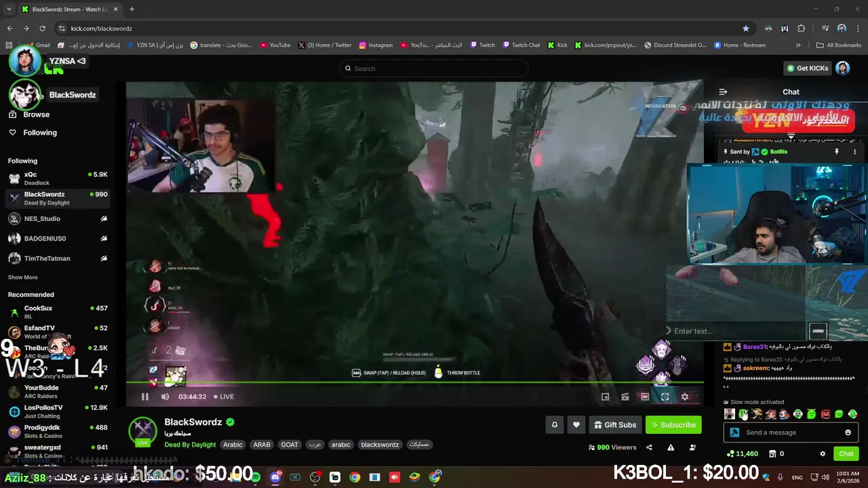
Task: Toggle theater mode in player
Action: 645,396
